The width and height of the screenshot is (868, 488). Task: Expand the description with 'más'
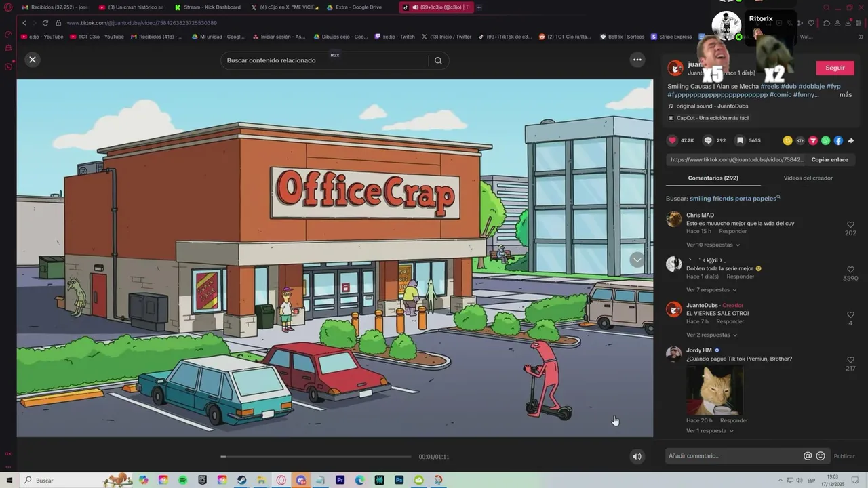(x=846, y=95)
